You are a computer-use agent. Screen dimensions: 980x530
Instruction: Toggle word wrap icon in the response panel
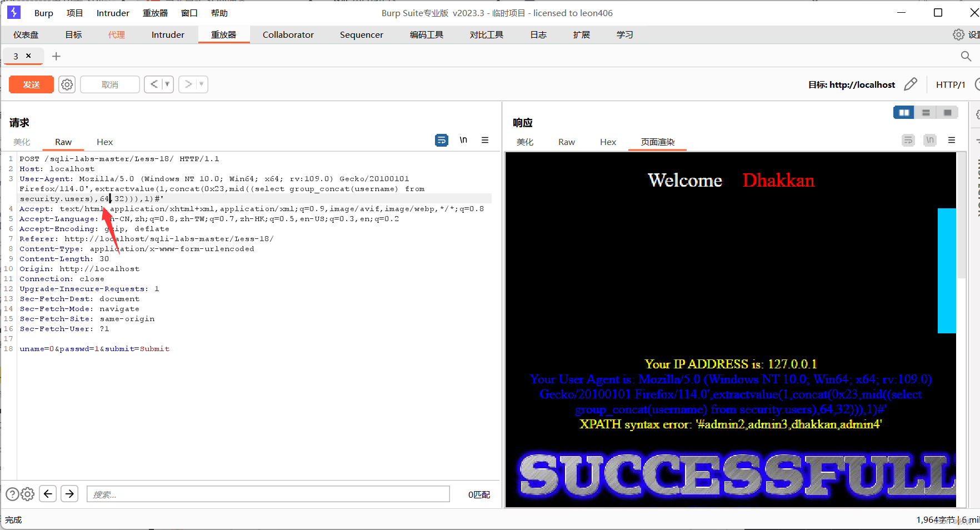(x=908, y=140)
